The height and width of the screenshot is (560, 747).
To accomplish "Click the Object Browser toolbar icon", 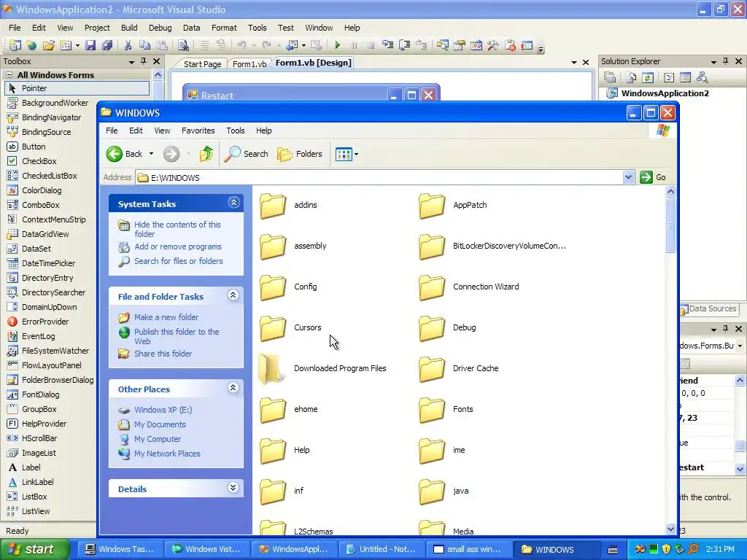I will pos(476,45).
